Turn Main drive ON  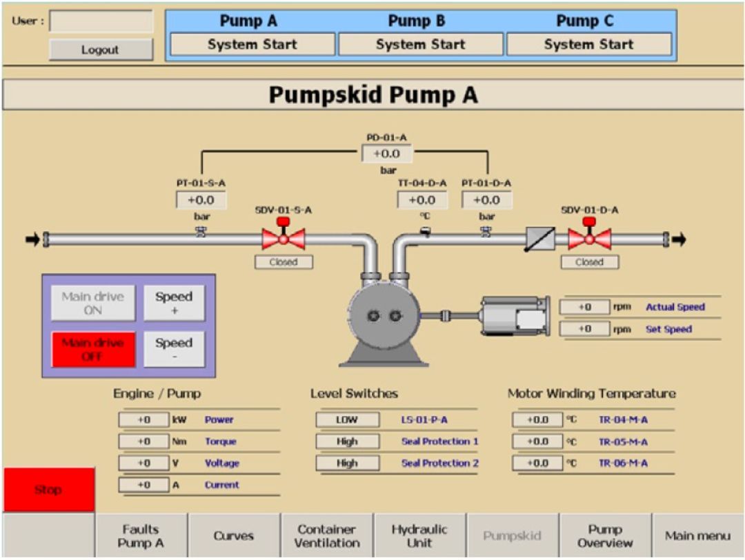[93, 303]
